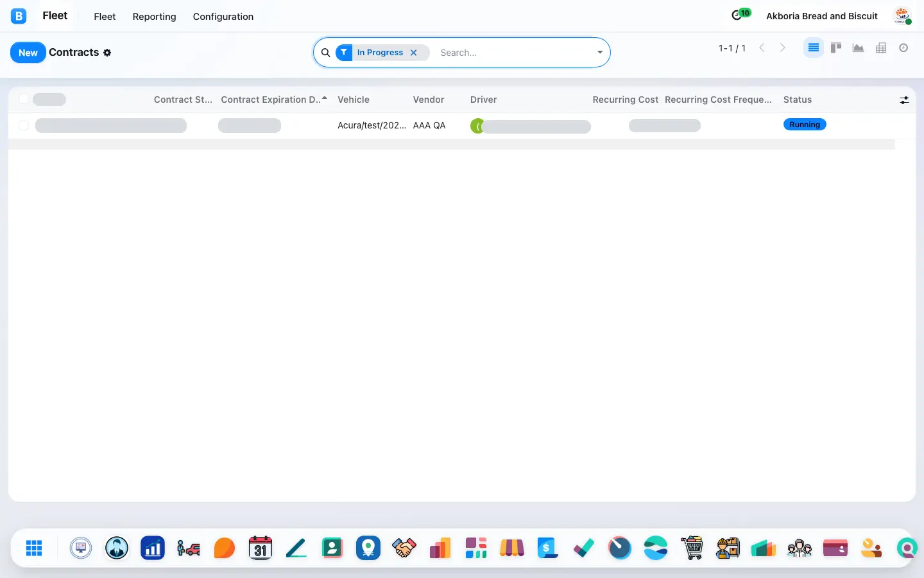Open the Reporting menu
This screenshot has width=924, height=578.
(154, 17)
